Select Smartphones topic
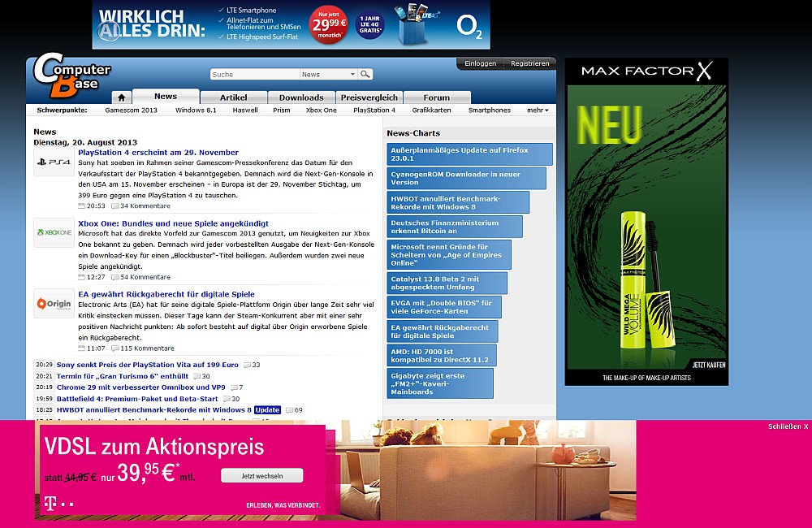The image size is (812, 528). (490, 110)
